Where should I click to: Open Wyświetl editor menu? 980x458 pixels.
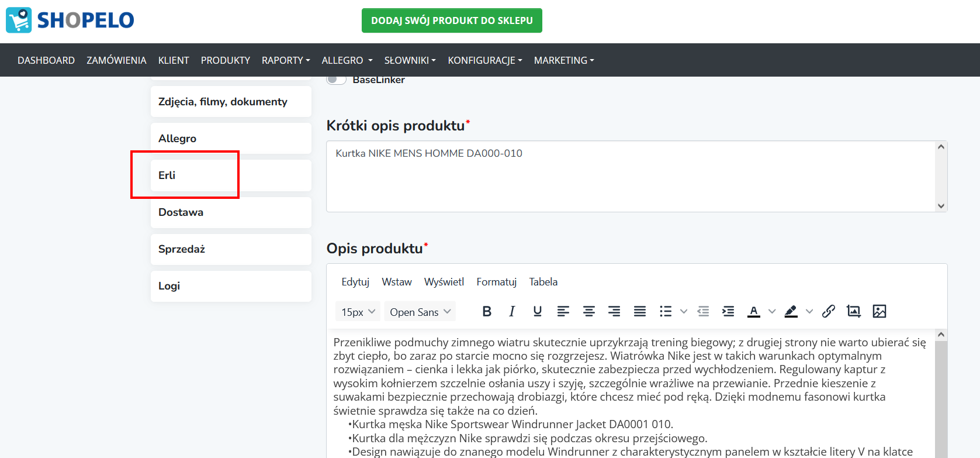tap(444, 282)
